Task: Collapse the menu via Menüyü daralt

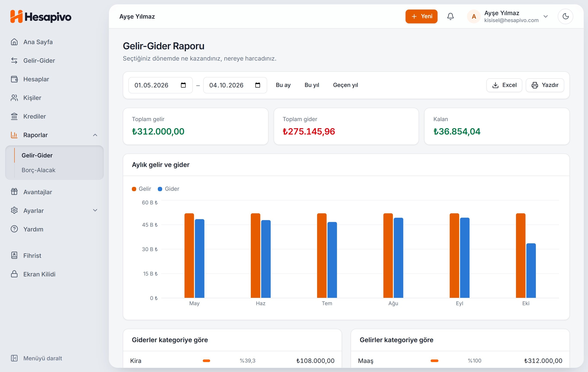Action: coord(37,358)
